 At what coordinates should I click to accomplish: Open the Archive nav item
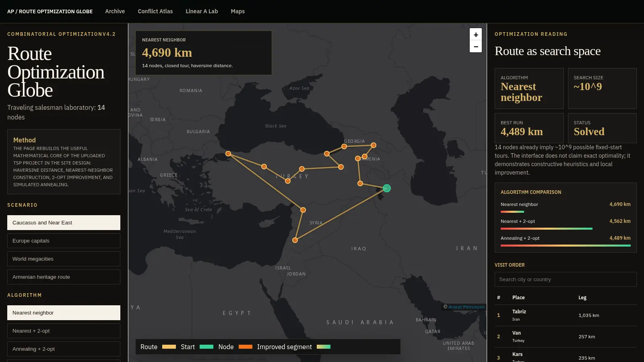pyautogui.click(x=115, y=11)
